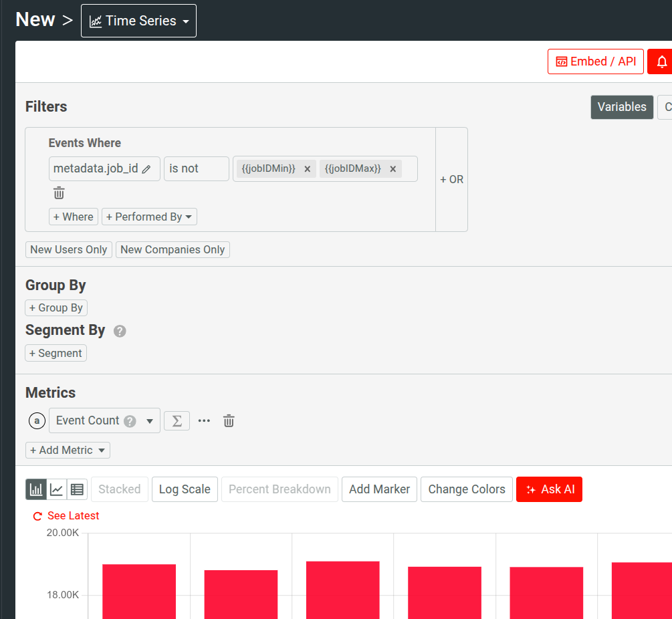The height and width of the screenshot is (619, 672).
Task: Launch Ask AI
Action: pos(549,489)
